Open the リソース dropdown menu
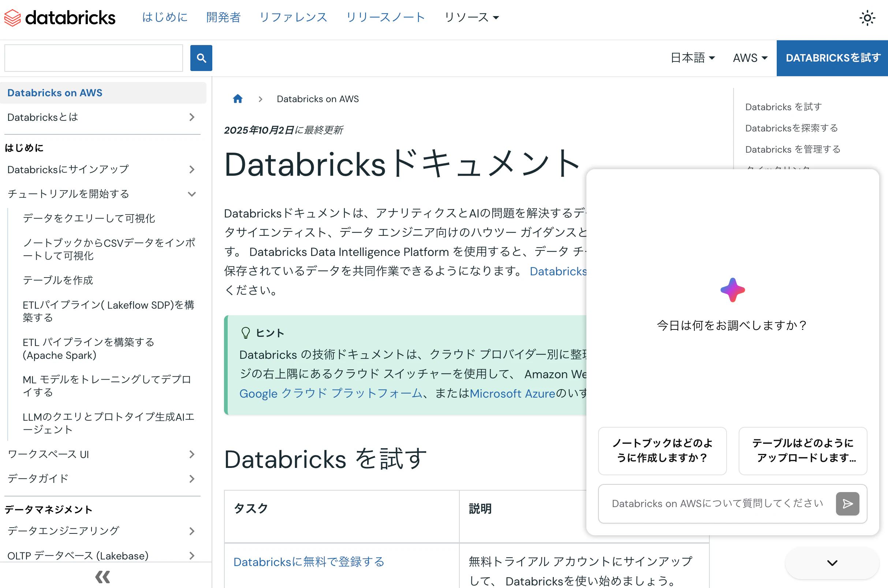The width and height of the screenshot is (888, 588). coord(471,17)
